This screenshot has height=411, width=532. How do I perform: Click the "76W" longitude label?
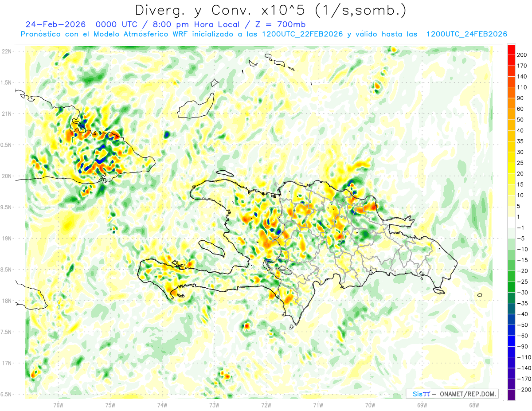click(58, 405)
